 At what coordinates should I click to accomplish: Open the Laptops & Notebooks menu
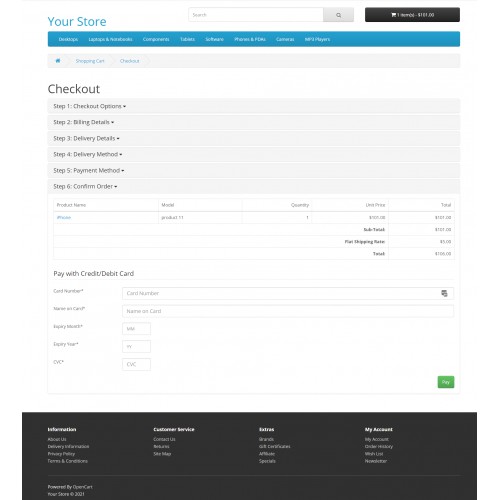point(110,39)
